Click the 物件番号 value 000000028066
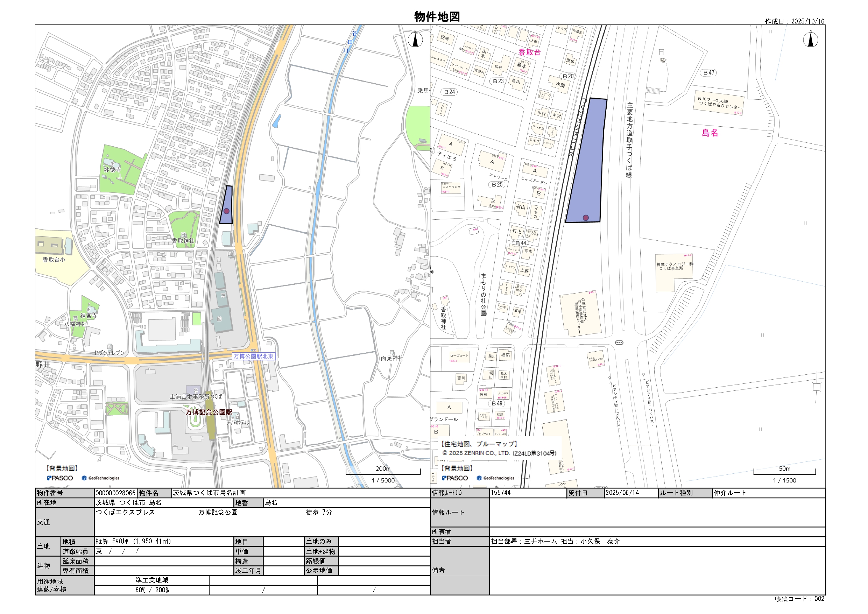The image size is (868, 614). 115,493
